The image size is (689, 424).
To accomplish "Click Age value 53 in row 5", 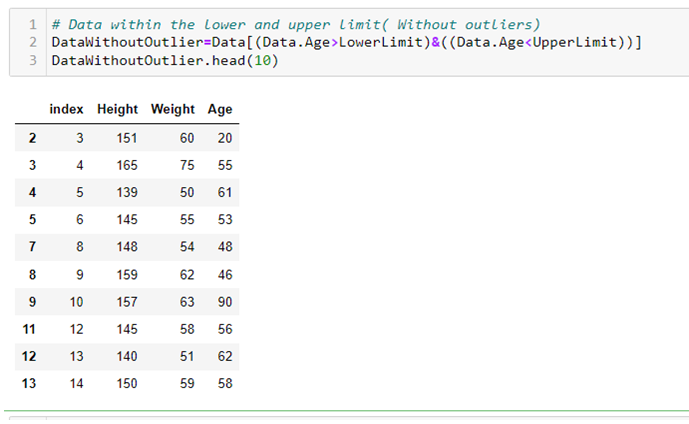I will pyautogui.click(x=225, y=220).
